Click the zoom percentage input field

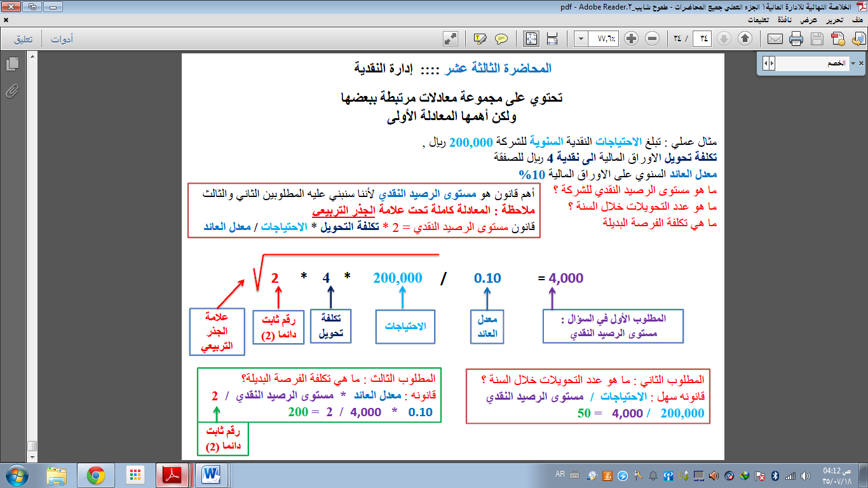(604, 39)
